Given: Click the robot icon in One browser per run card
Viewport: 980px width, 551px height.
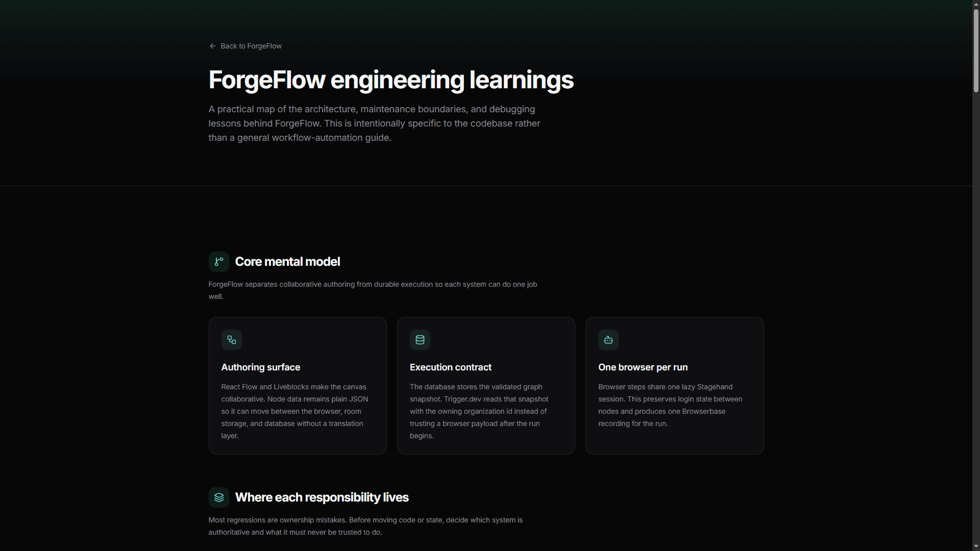Looking at the screenshot, I should [608, 340].
